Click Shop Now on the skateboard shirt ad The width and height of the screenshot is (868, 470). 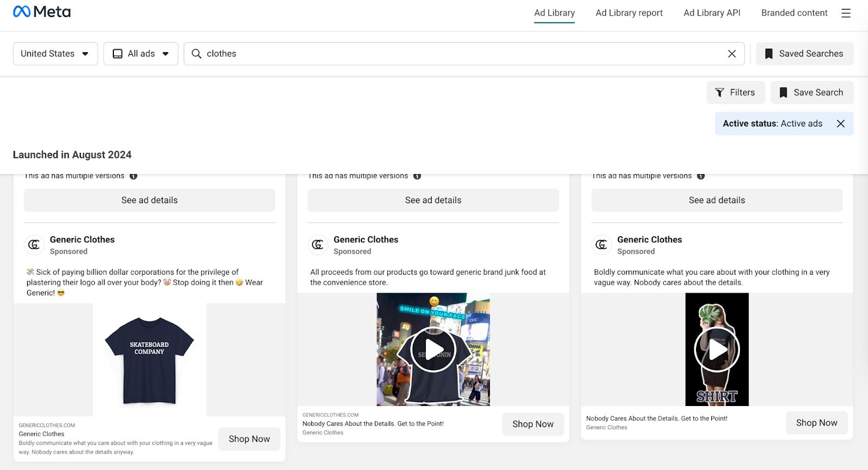click(249, 439)
